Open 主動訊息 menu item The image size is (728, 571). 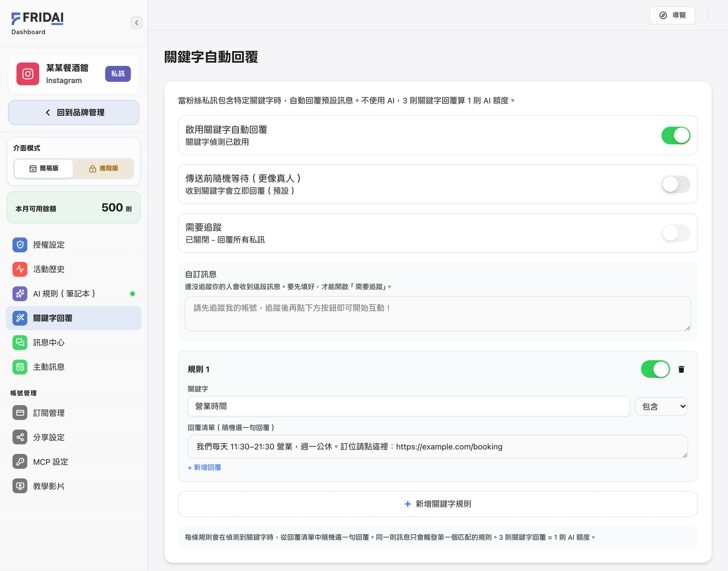click(x=74, y=367)
